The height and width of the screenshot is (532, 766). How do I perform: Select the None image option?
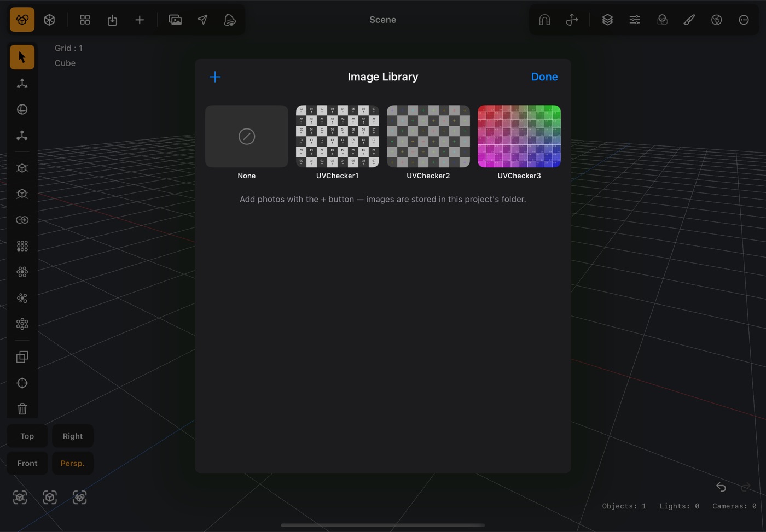[x=247, y=136]
